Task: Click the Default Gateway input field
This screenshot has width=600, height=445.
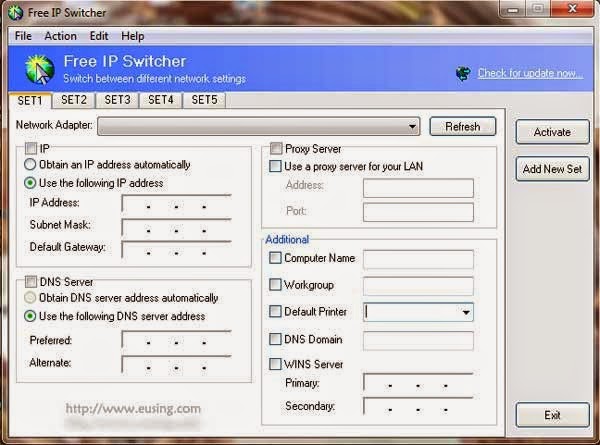Action: click(176, 249)
